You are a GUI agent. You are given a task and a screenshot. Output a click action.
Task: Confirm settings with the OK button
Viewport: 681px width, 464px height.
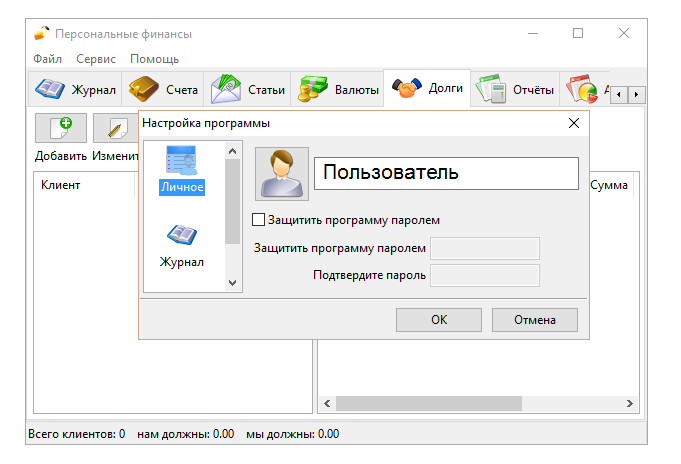click(439, 320)
